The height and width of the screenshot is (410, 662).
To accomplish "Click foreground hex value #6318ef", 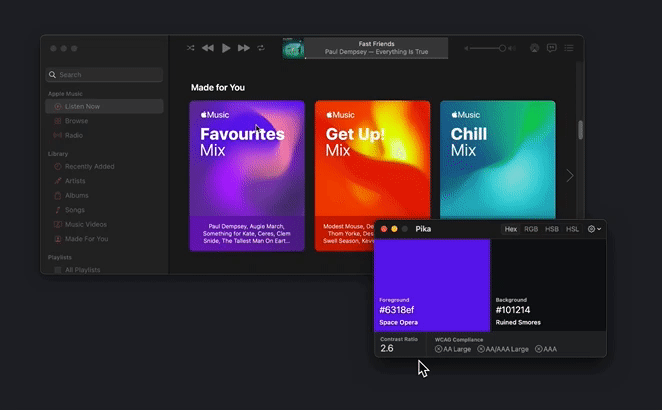I will point(396,310).
